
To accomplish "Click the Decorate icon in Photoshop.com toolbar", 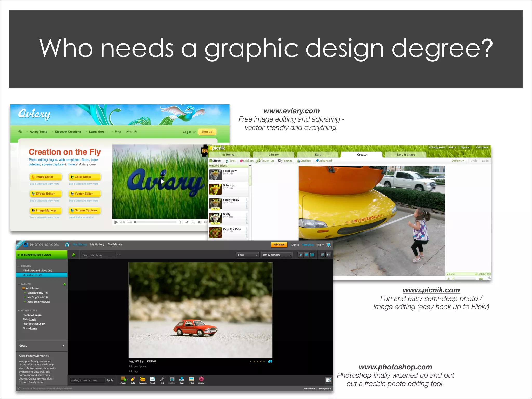I will click(143, 379).
